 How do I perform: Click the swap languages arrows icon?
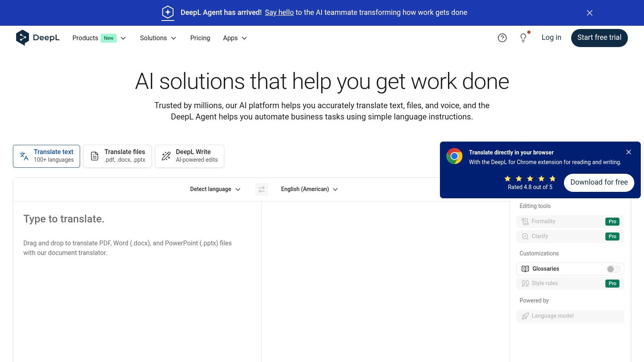(x=262, y=189)
